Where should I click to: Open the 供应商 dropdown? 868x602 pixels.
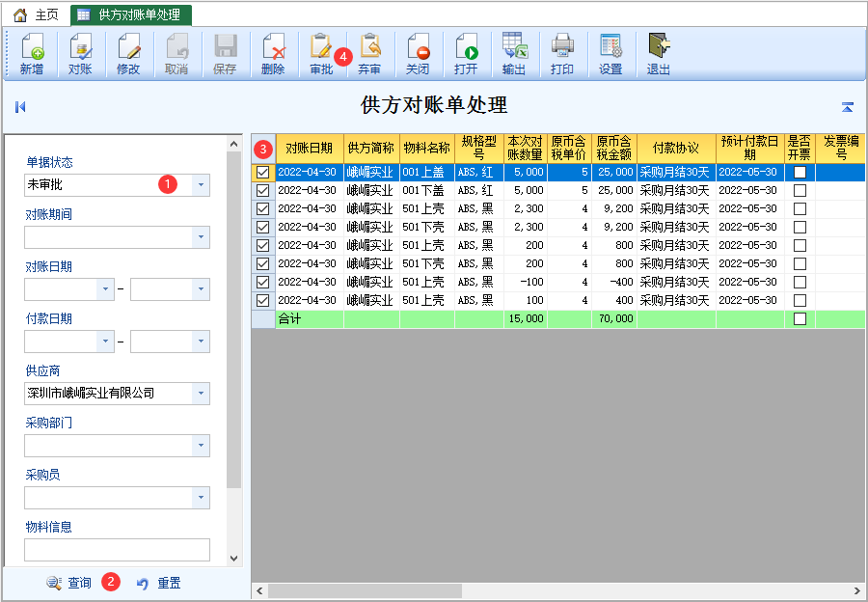(201, 394)
